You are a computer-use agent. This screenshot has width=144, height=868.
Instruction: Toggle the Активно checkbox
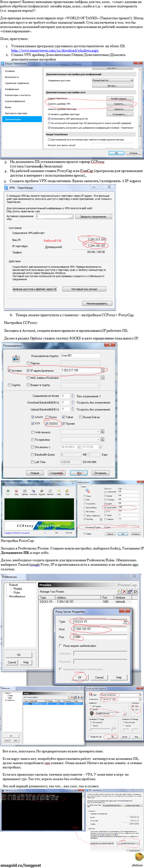[9, 370]
